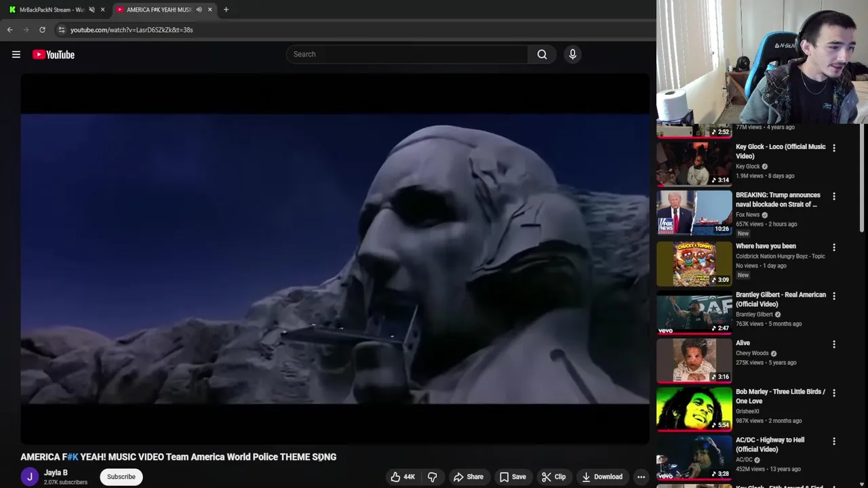The image size is (868, 488).
Task: Go to YouTube home via logo
Action: pos(53,54)
